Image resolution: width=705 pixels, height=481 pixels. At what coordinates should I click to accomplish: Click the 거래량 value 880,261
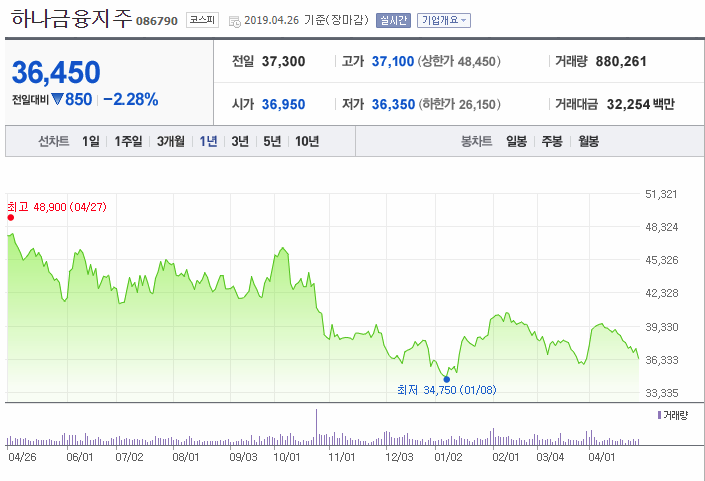pos(621,61)
